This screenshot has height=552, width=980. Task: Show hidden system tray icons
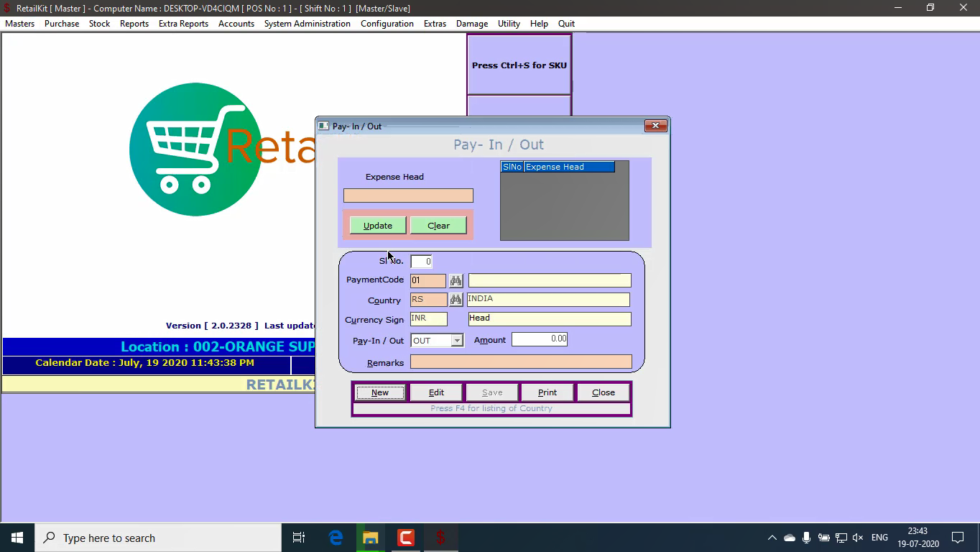[772, 538]
